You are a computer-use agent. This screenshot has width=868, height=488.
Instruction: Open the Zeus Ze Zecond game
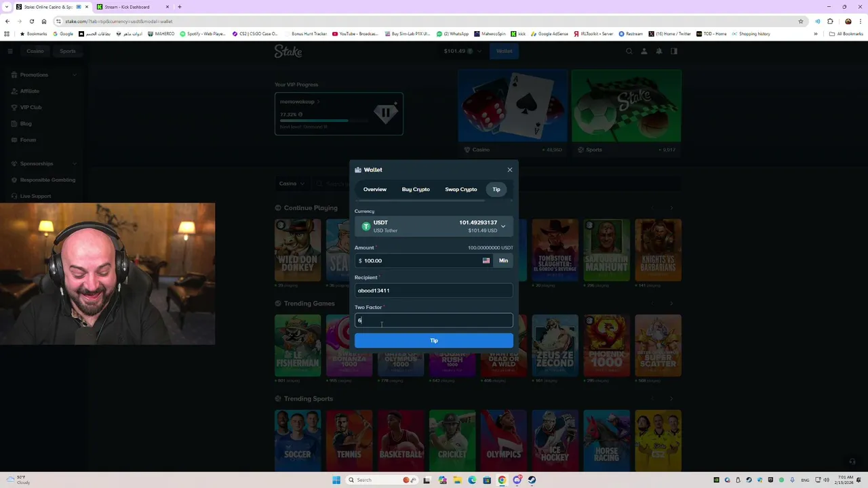[x=555, y=345]
